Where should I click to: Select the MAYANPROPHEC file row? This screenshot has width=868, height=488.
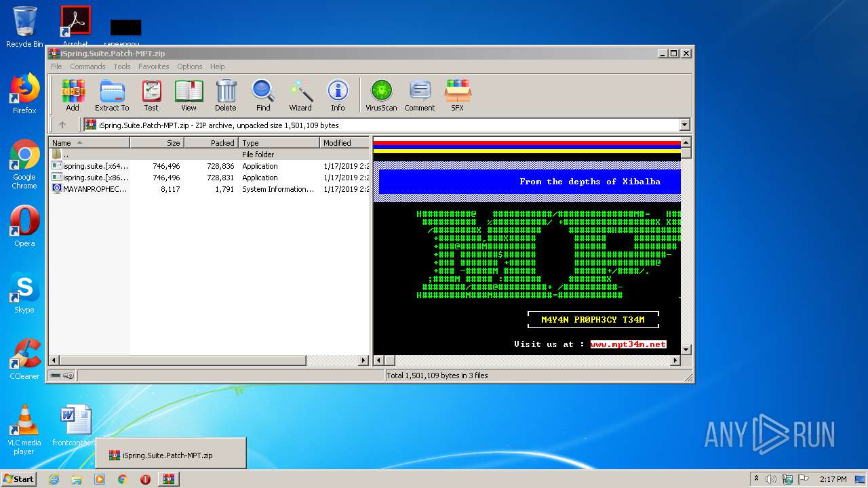coord(210,189)
